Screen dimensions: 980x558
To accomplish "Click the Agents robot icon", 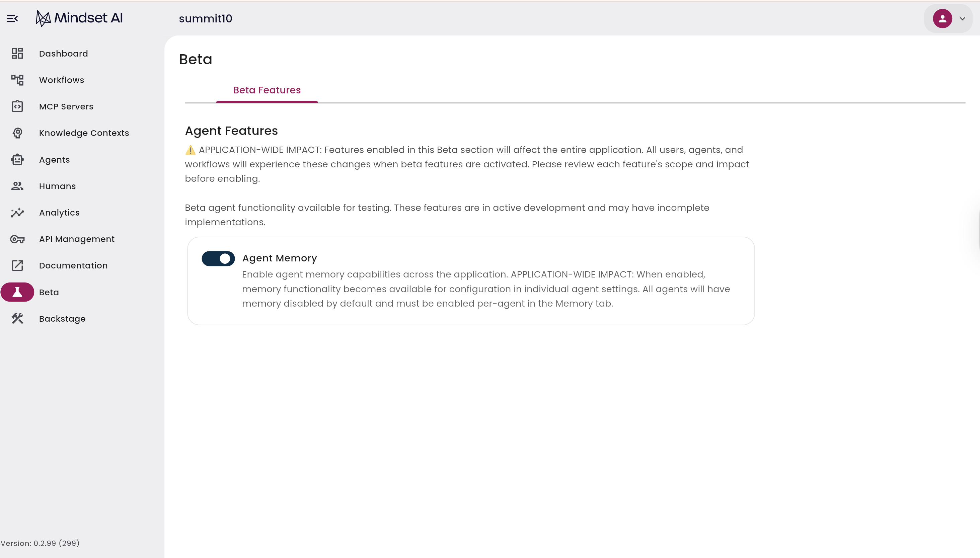I will [x=17, y=159].
